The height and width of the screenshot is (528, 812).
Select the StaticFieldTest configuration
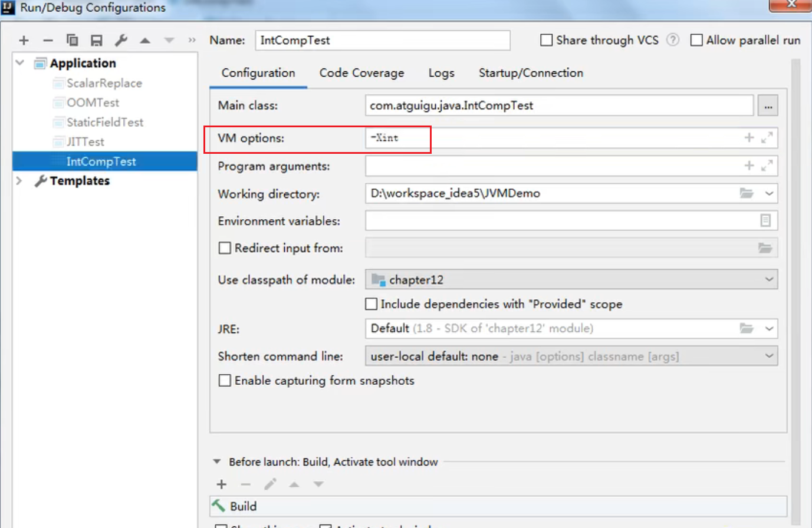tap(105, 122)
